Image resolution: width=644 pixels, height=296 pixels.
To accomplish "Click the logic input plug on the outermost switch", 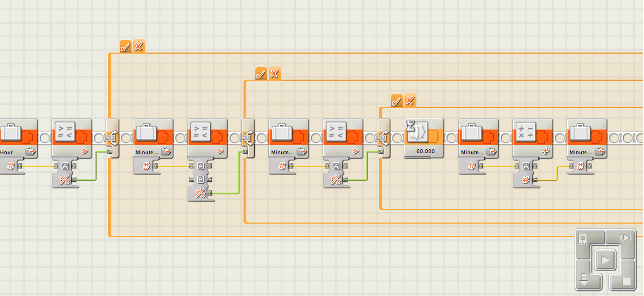I will pos(109,152).
